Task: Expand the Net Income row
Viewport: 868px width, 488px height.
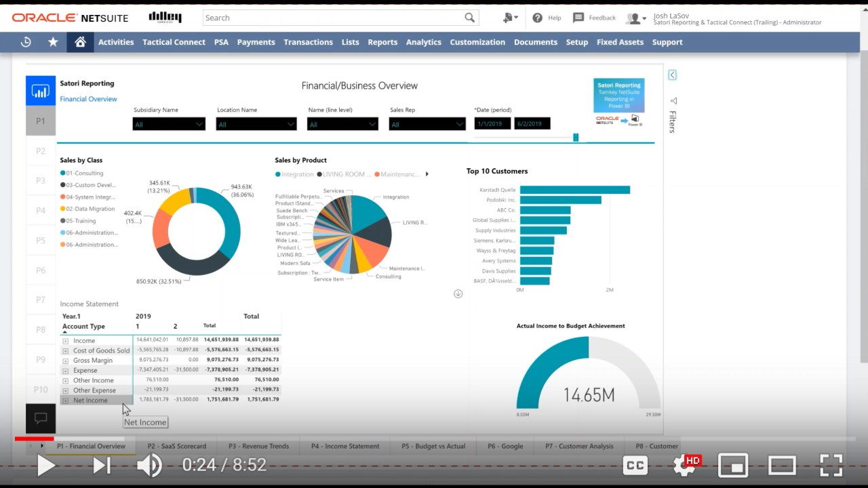Action: tap(66, 401)
